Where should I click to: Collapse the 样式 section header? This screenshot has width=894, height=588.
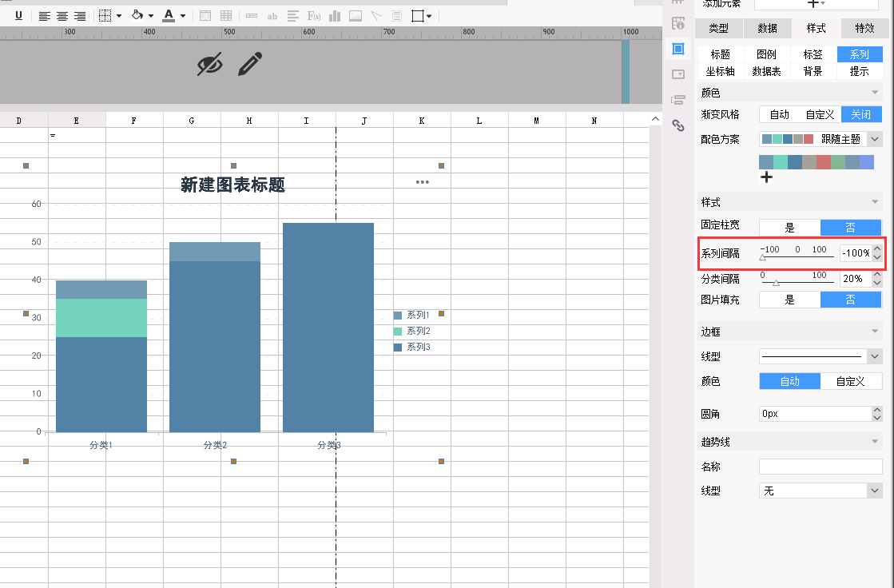click(789, 202)
